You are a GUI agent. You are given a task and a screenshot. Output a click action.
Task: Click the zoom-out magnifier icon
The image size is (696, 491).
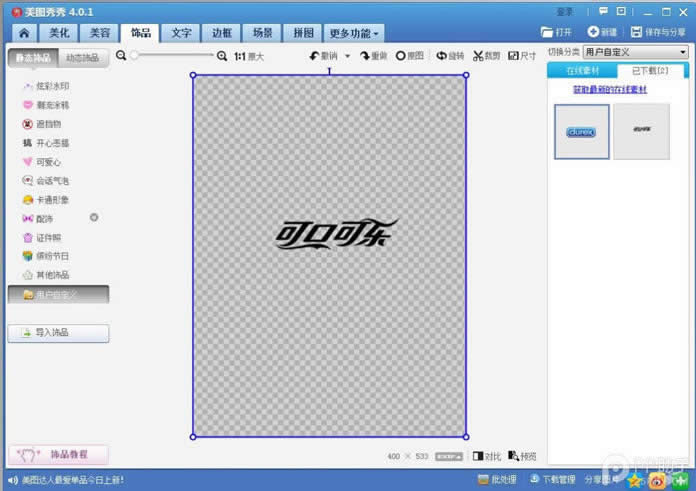coord(121,56)
